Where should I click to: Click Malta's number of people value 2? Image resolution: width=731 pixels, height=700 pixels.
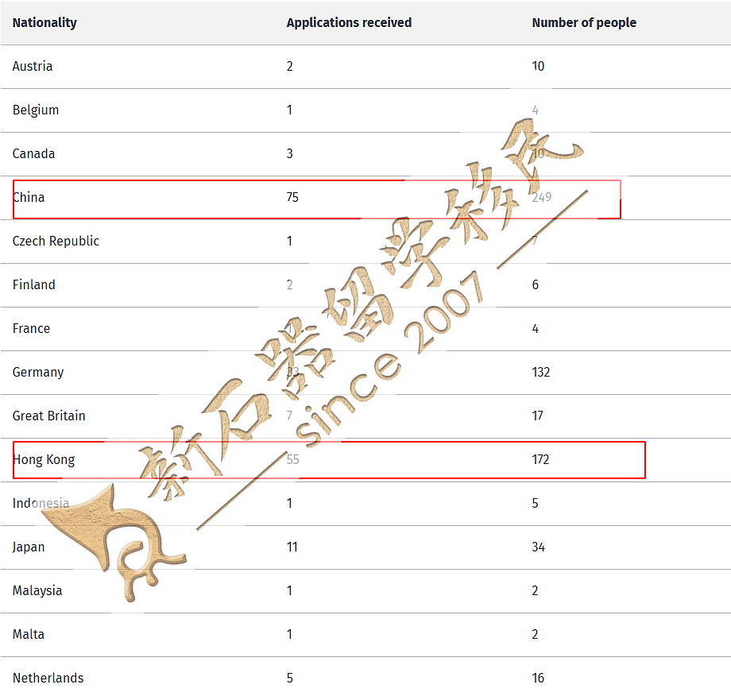coord(536,635)
